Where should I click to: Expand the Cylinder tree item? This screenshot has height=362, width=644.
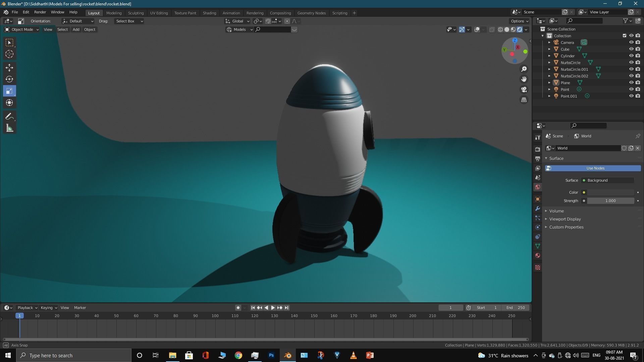pyautogui.click(x=549, y=56)
